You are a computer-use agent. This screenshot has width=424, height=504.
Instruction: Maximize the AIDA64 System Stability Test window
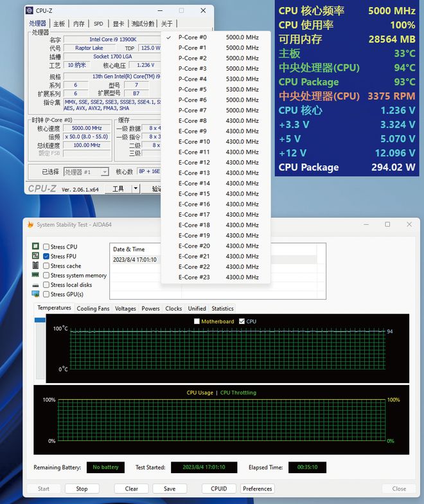[388, 224]
